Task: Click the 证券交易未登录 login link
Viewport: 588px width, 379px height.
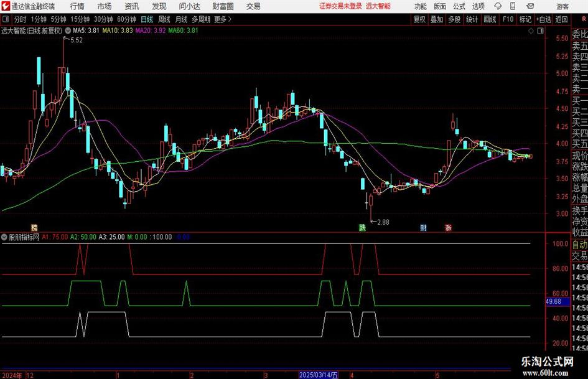Action: (x=340, y=6)
